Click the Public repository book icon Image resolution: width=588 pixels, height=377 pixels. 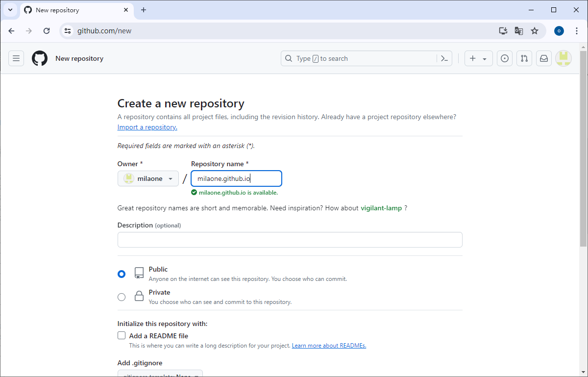click(x=139, y=273)
